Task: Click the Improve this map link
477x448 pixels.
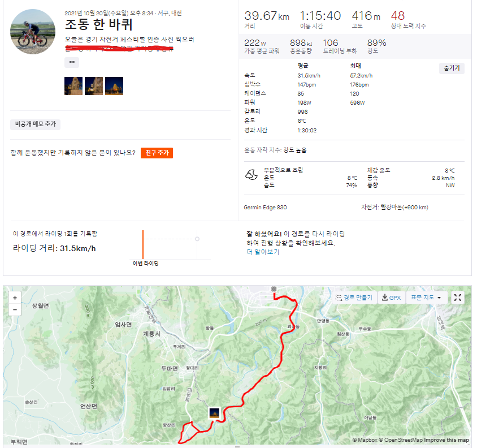Action: pyautogui.click(x=446, y=440)
